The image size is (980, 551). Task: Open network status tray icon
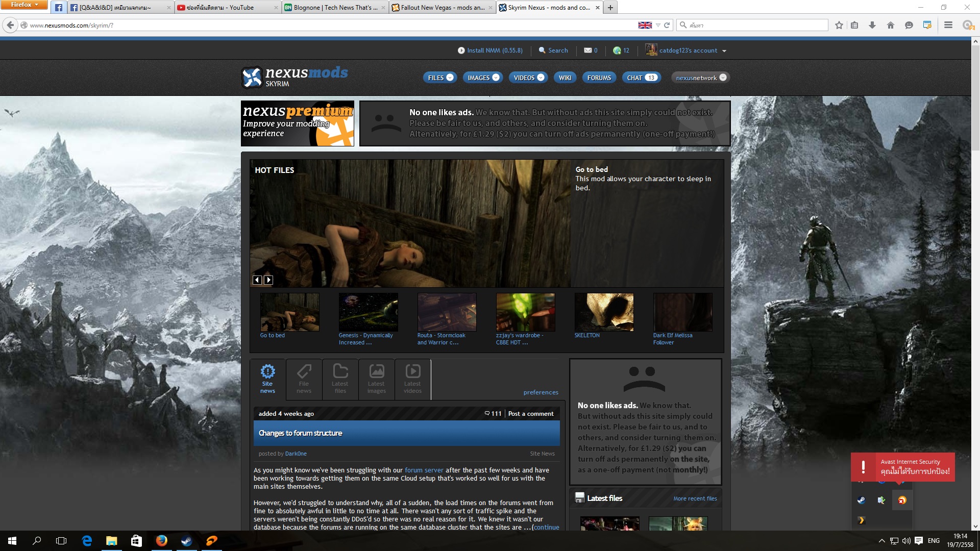pos(894,541)
